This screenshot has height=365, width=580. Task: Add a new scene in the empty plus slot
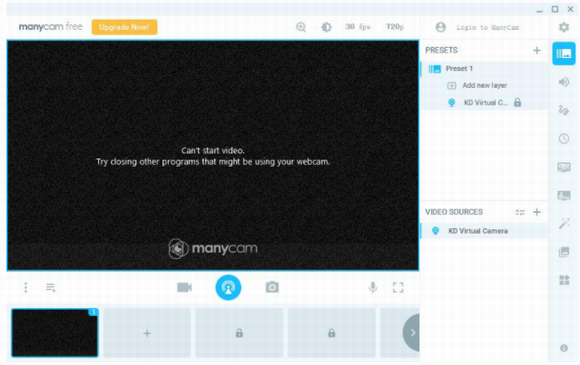pyautogui.click(x=147, y=333)
